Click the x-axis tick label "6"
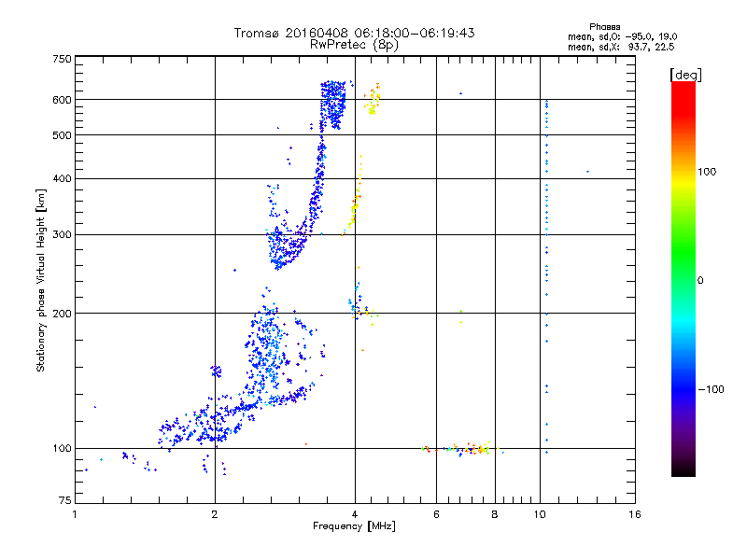The height and width of the screenshot is (560, 747). 436,514
